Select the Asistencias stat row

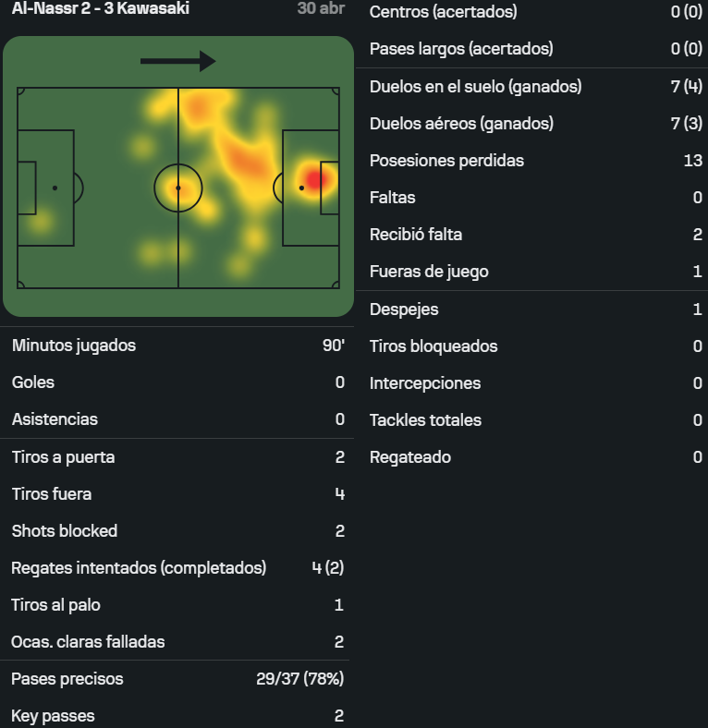tap(178, 419)
